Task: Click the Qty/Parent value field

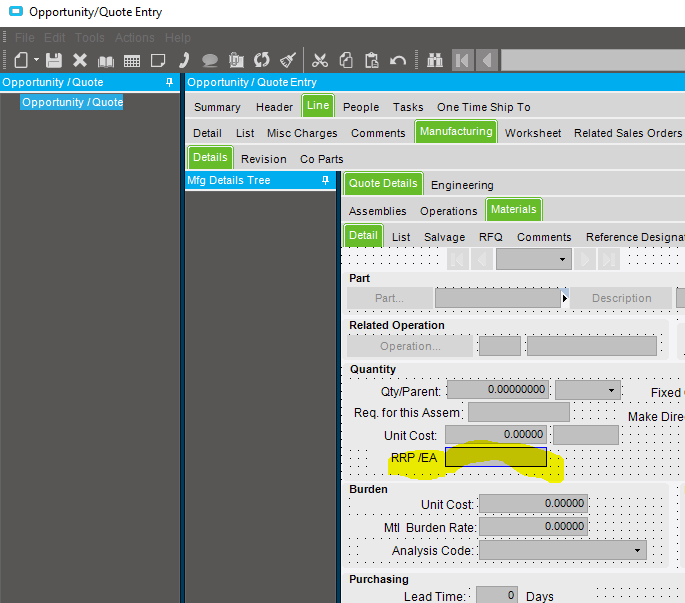Action: tap(497, 389)
